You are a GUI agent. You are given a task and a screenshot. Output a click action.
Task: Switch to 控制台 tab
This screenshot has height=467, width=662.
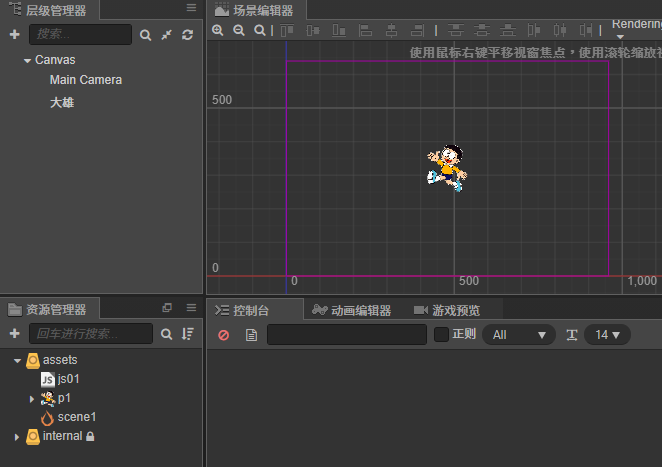click(255, 310)
